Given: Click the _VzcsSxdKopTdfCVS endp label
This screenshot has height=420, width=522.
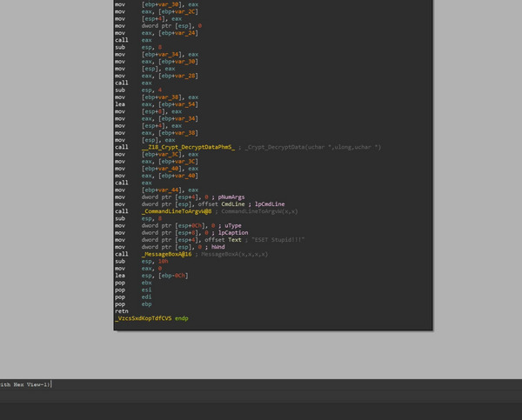Looking at the screenshot, I should (x=151, y=318).
